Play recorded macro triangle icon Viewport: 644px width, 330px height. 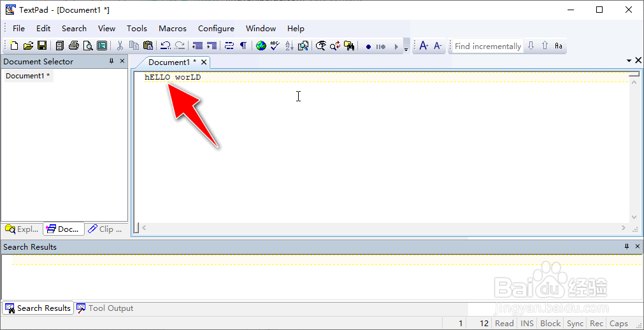click(x=396, y=47)
